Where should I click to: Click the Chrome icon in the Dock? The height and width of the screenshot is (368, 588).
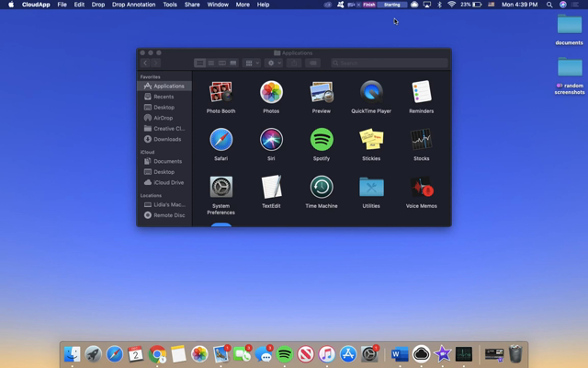[x=157, y=354]
